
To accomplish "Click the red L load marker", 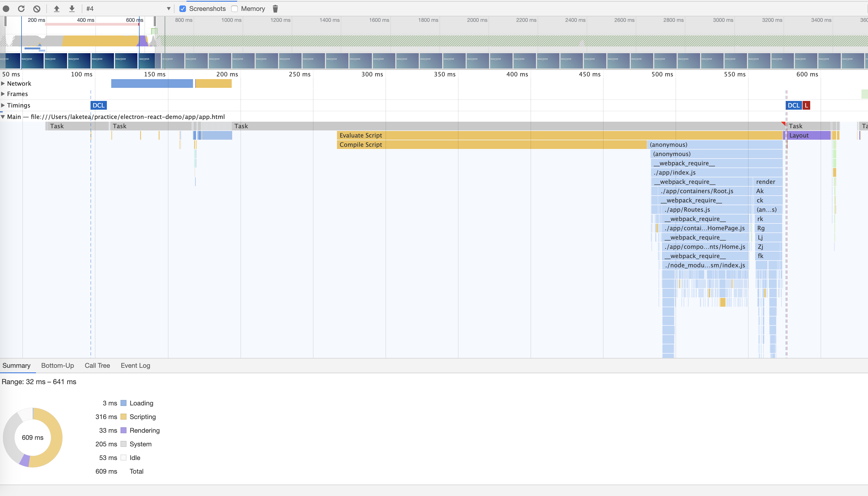I will pos(806,105).
